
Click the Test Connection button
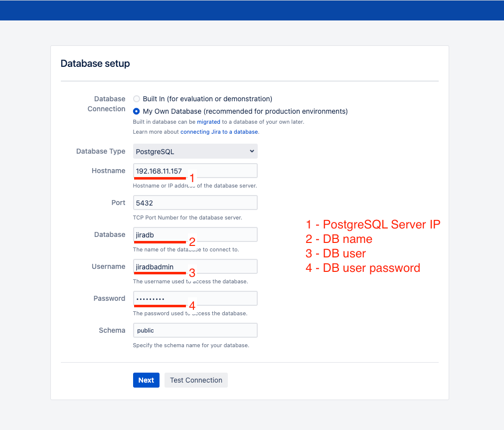tap(196, 380)
